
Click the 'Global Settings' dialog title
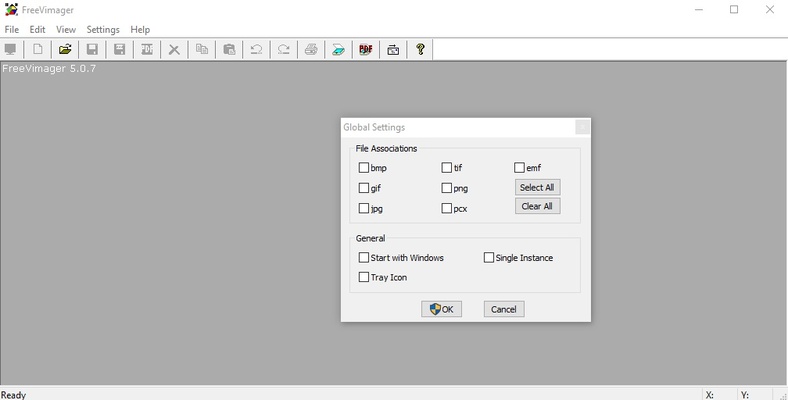coord(374,127)
